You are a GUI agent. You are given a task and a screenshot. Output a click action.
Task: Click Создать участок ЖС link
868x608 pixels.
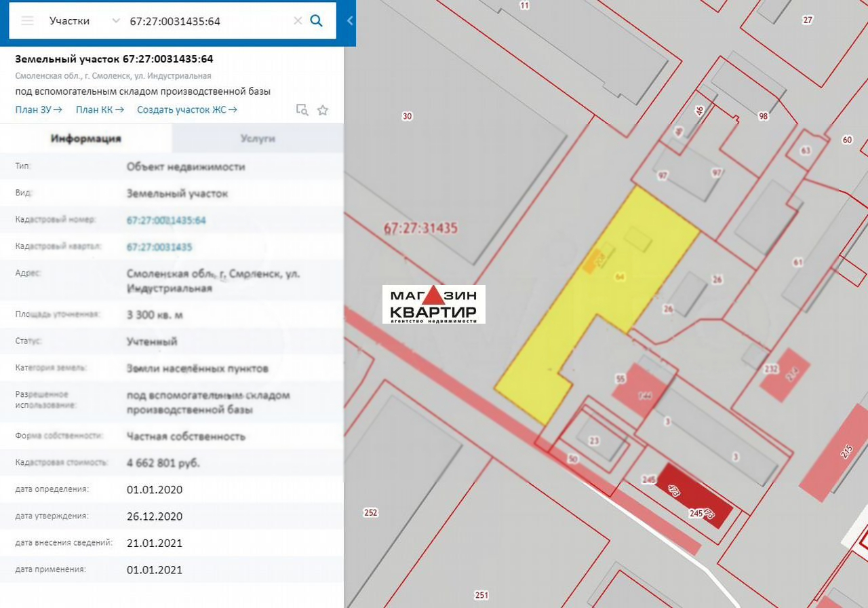[187, 109]
